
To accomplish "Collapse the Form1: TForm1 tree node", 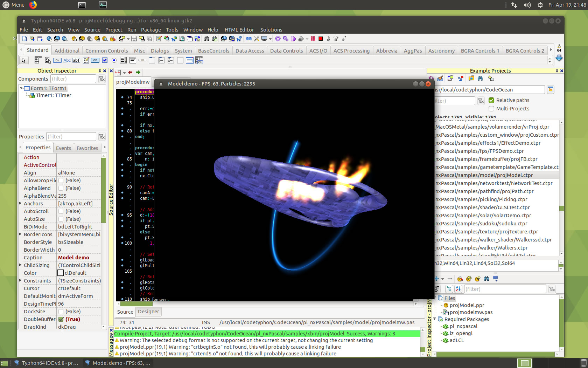I will (21, 88).
